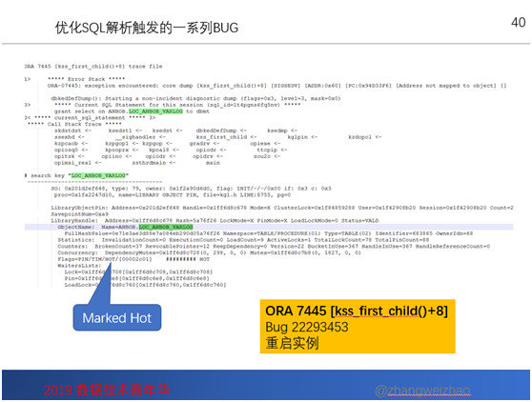Click 'opidrv' in the call stack

(x=203, y=156)
